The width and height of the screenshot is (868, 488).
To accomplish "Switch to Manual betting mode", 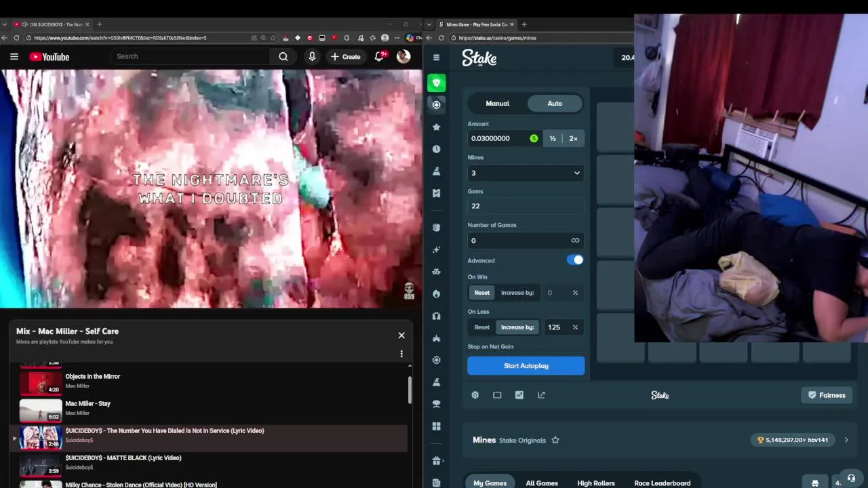I will [497, 104].
